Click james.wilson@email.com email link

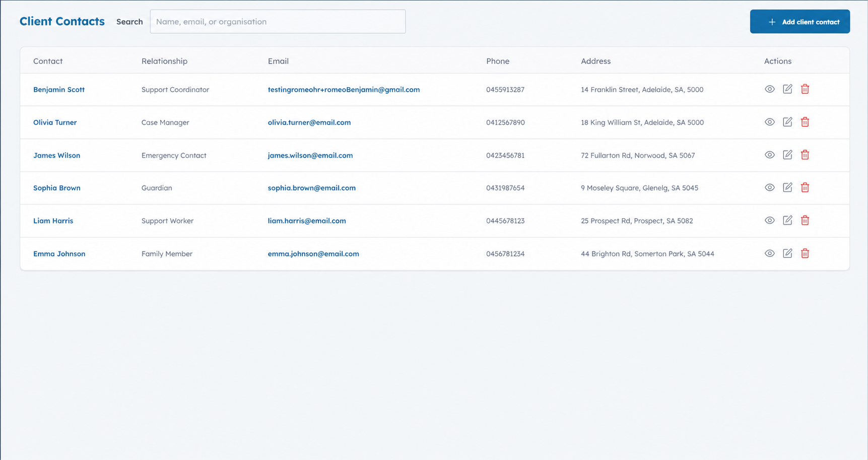point(310,155)
